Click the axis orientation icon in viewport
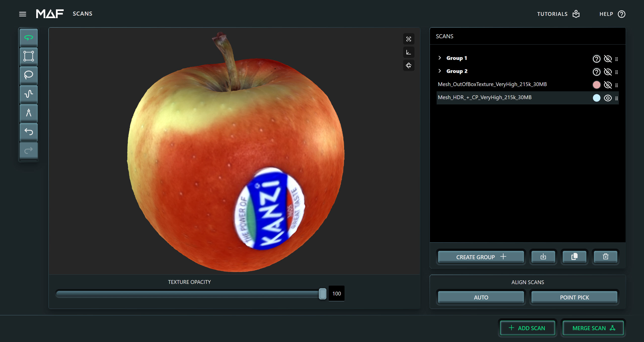The height and width of the screenshot is (342, 644). click(408, 52)
